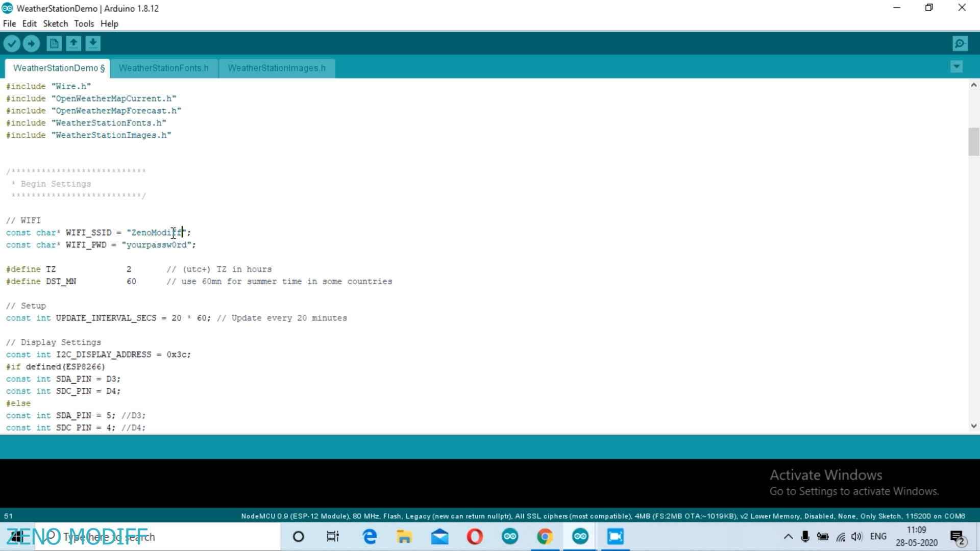This screenshot has height=551, width=980.
Task: Switch to active Arduino window on taskbar
Action: [x=580, y=537]
